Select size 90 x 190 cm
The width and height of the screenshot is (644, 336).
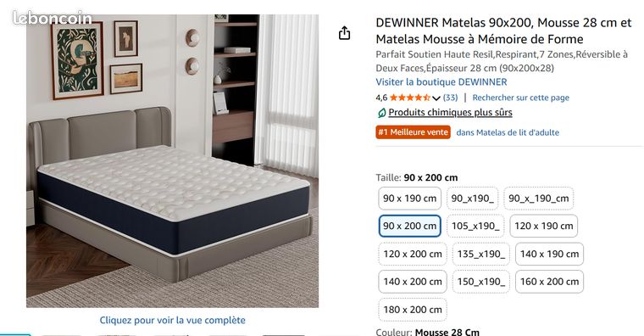click(x=409, y=199)
